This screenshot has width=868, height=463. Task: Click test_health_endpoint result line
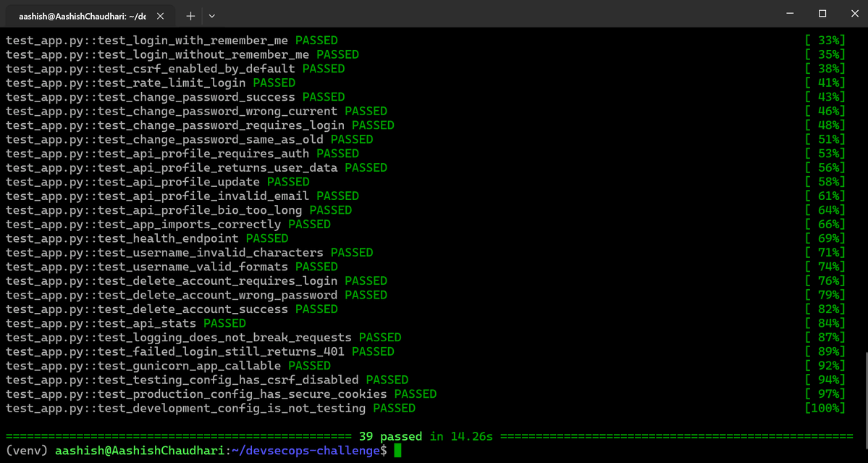(x=147, y=238)
